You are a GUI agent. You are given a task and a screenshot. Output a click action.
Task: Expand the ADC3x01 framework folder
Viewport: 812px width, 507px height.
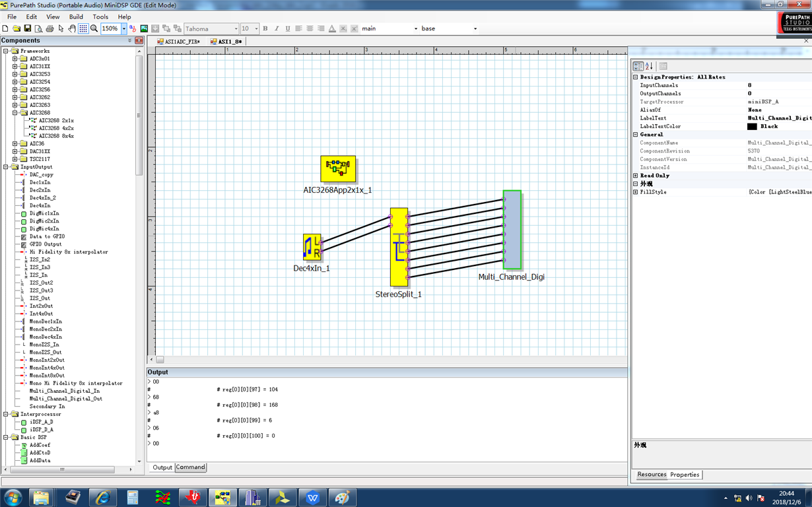click(15, 59)
